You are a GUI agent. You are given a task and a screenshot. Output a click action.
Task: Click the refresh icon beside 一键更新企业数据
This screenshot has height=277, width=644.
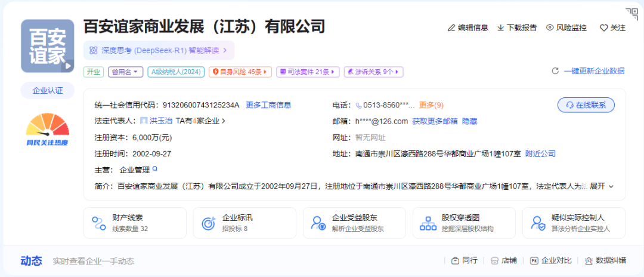click(x=555, y=71)
